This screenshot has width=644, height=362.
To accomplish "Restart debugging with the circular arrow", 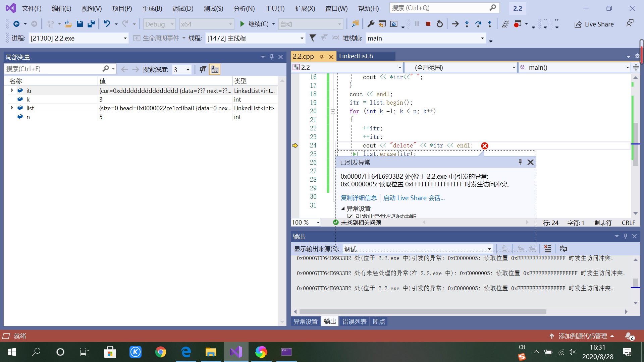I will click(440, 24).
